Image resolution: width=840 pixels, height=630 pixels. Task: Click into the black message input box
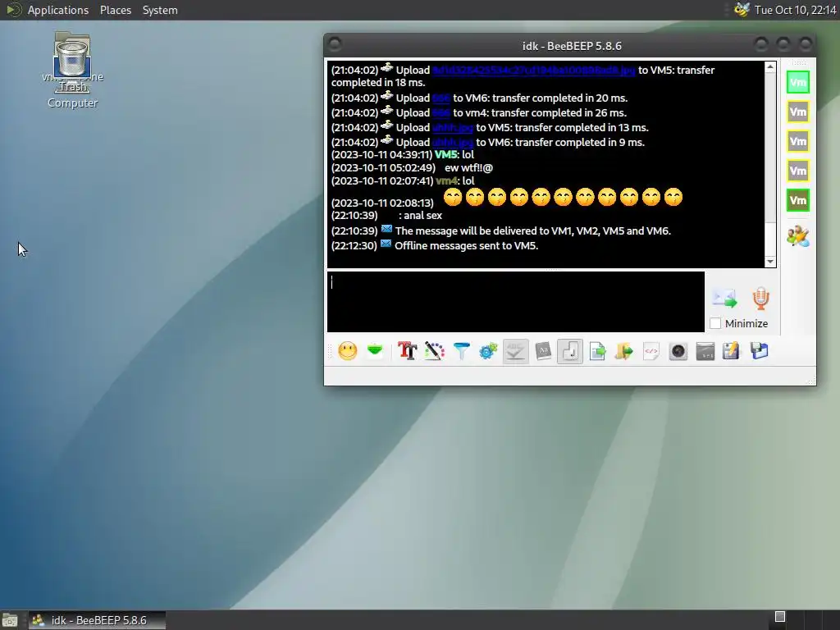516,302
